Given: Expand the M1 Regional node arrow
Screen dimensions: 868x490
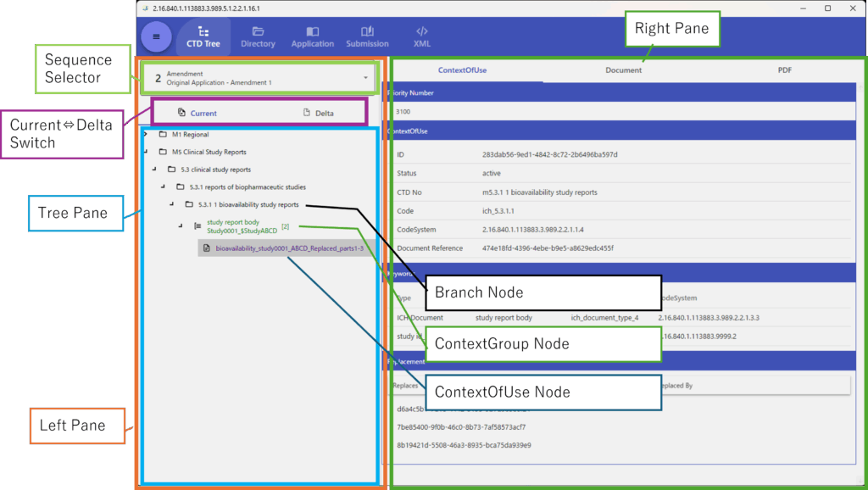Looking at the screenshot, I should click(x=146, y=135).
